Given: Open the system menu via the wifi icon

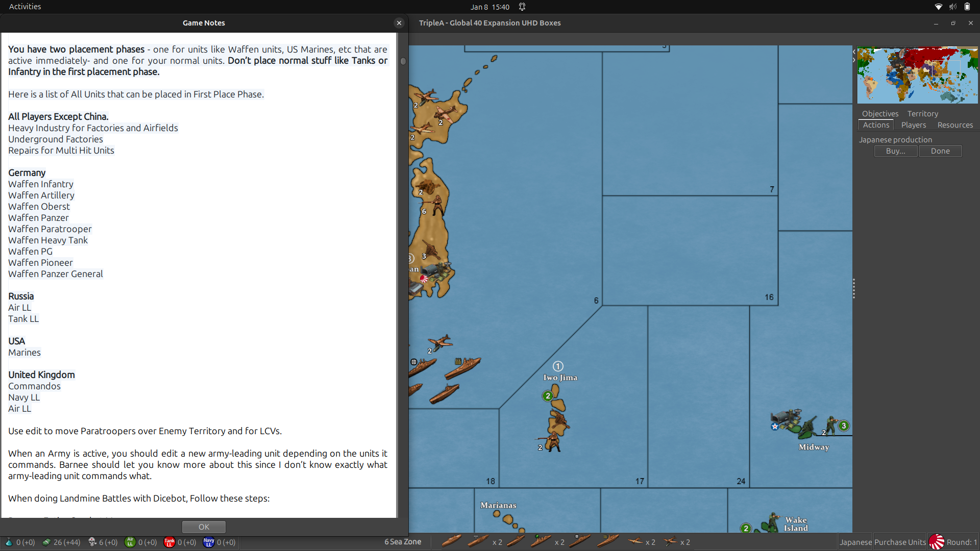Looking at the screenshot, I should (x=939, y=7).
